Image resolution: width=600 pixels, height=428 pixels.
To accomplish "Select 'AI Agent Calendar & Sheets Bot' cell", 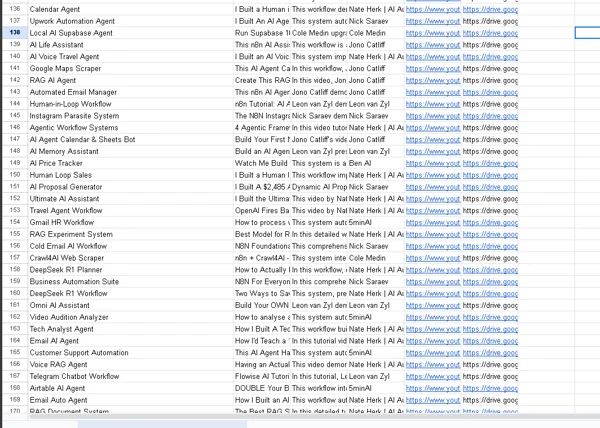I will click(x=131, y=140).
